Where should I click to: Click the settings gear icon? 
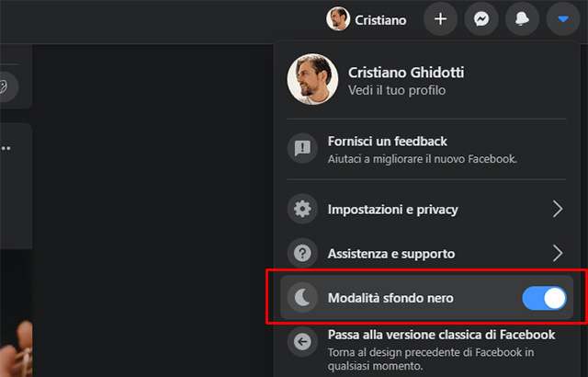click(x=301, y=209)
